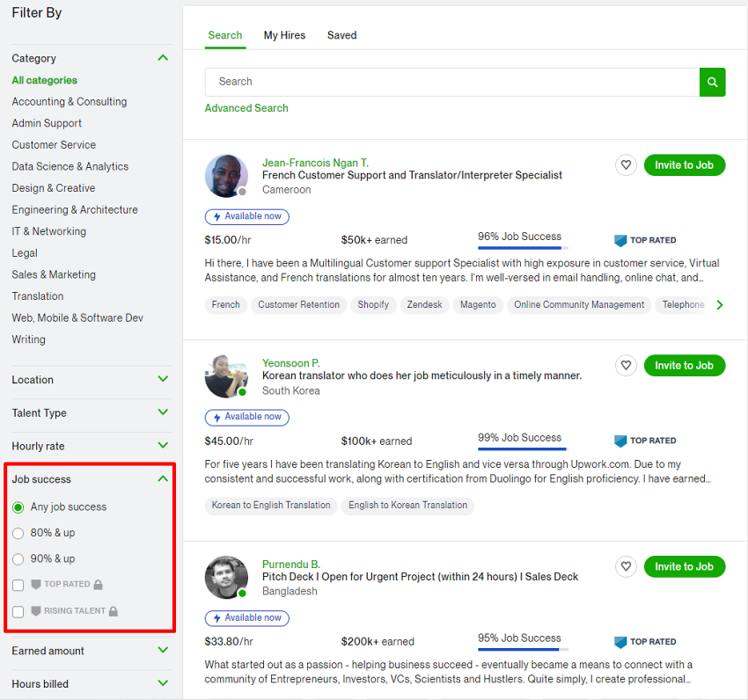Click the search magnifying glass icon

(x=712, y=82)
